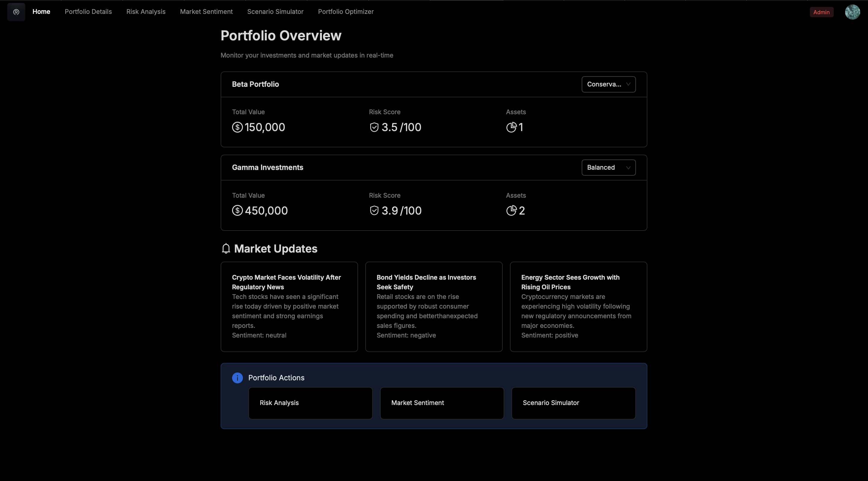Open Bond Yields Decline news card
Screen dimensions: 868x481
434,307
